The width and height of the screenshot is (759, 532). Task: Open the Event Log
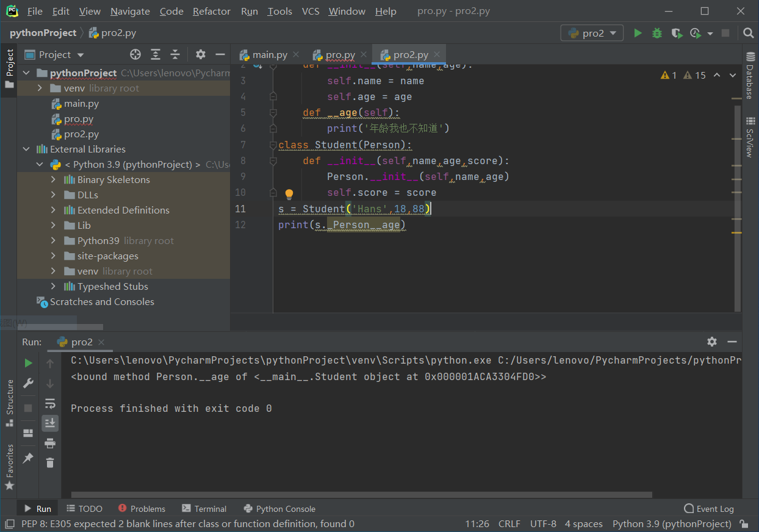(x=709, y=509)
